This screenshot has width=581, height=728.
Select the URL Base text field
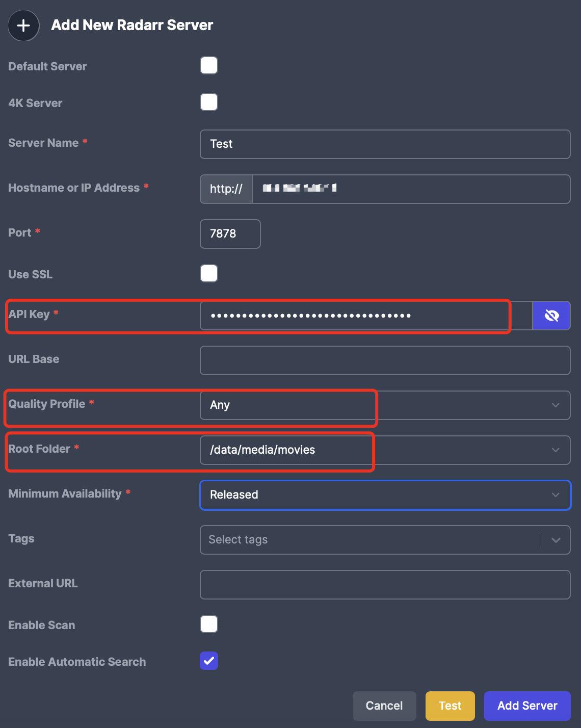click(385, 360)
